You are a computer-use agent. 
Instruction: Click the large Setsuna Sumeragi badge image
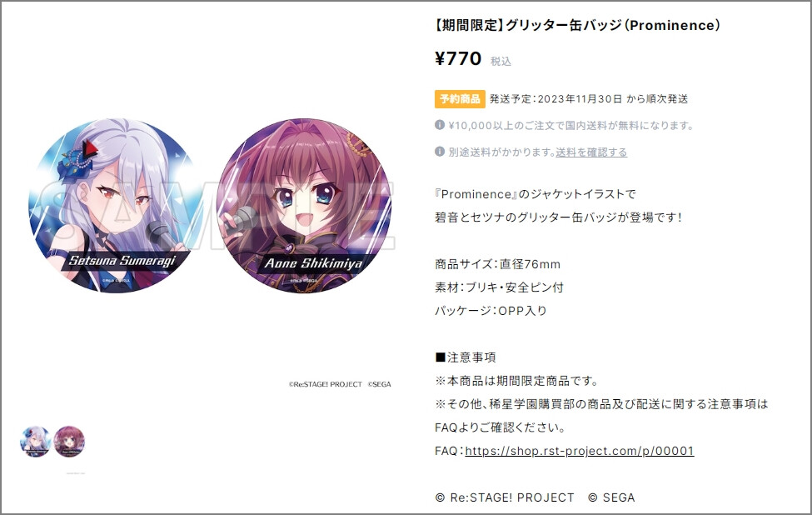(x=117, y=206)
